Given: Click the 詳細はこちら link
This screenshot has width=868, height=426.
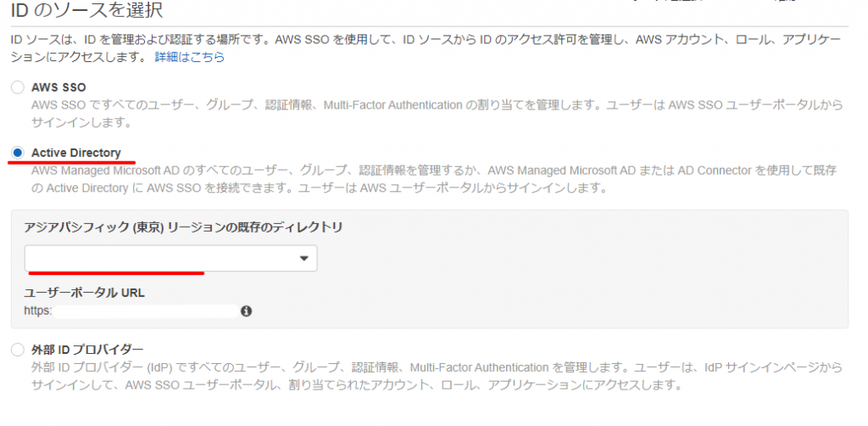Looking at the screenshot, I should point(190,57).
